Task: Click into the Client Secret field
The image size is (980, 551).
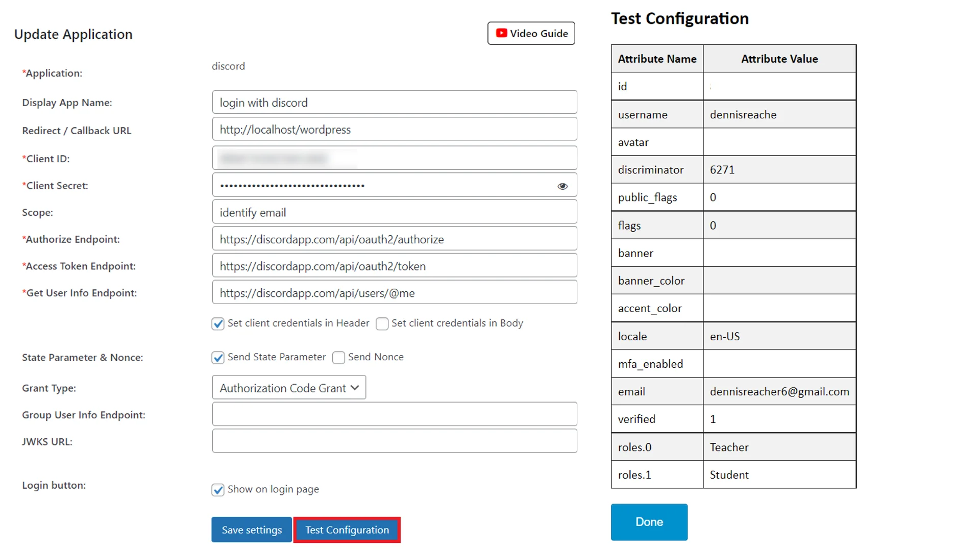Action: [x=395, y=185]
